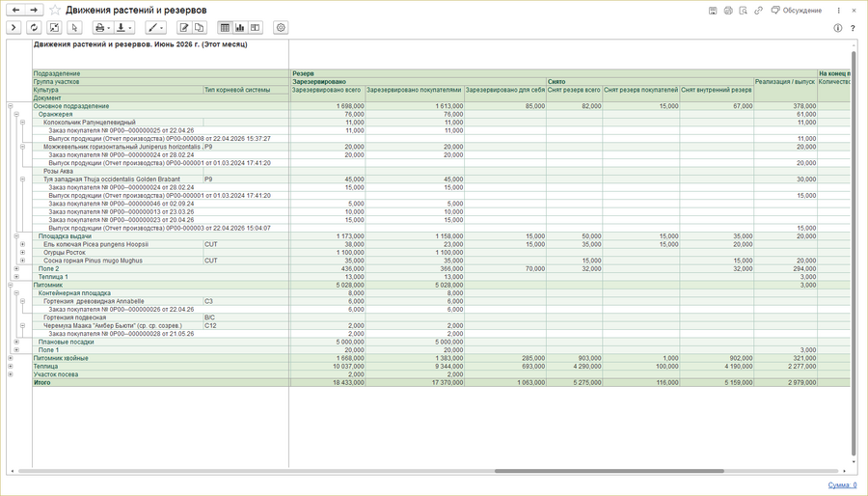The image size is (868, 496).
Task: Expand the Участок посева group
Action: (x=10, y=374)
